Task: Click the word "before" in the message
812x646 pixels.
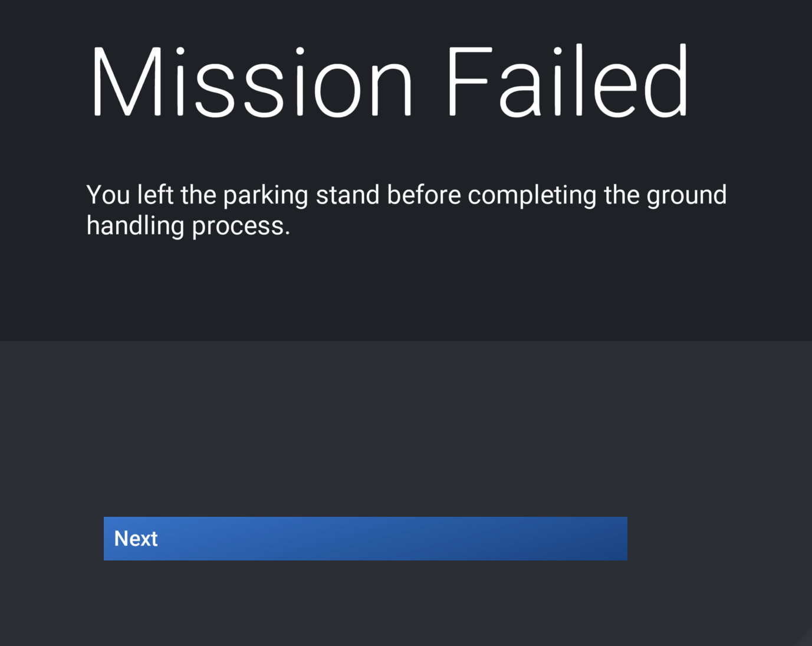Action: tap(423, 195)
